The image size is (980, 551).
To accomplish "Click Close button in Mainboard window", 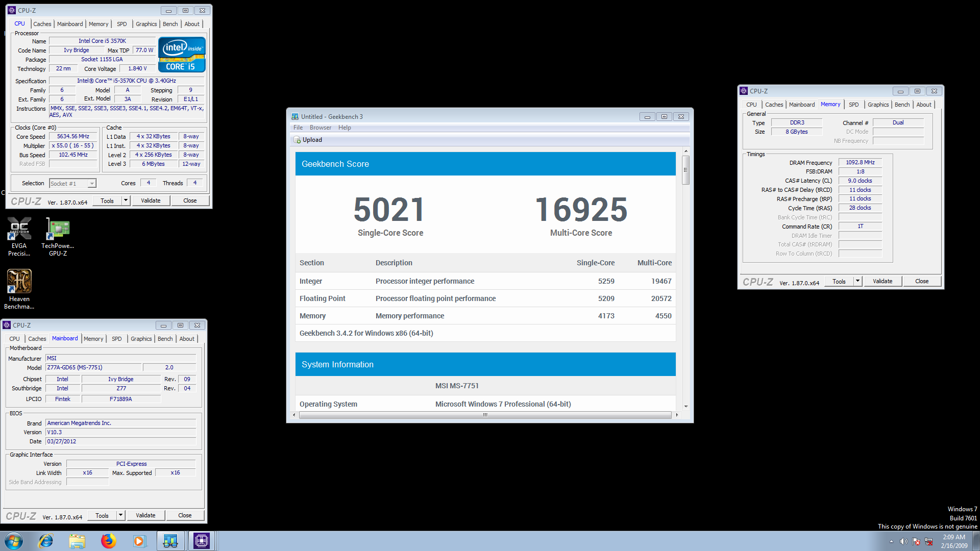I will point(185,515).
